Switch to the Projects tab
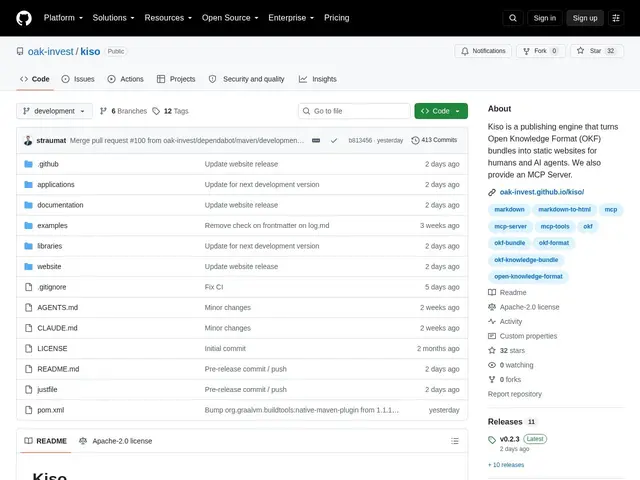 pos(176,79)
